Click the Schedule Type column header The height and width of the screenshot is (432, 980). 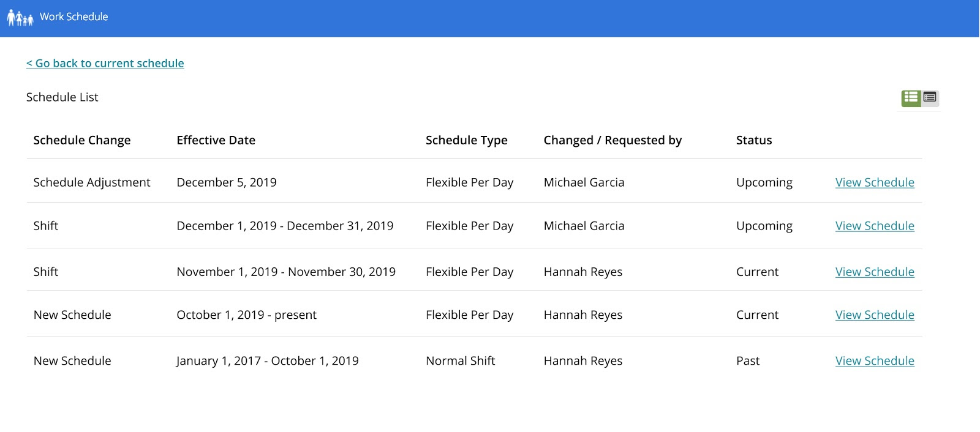(x=466, y=140)
